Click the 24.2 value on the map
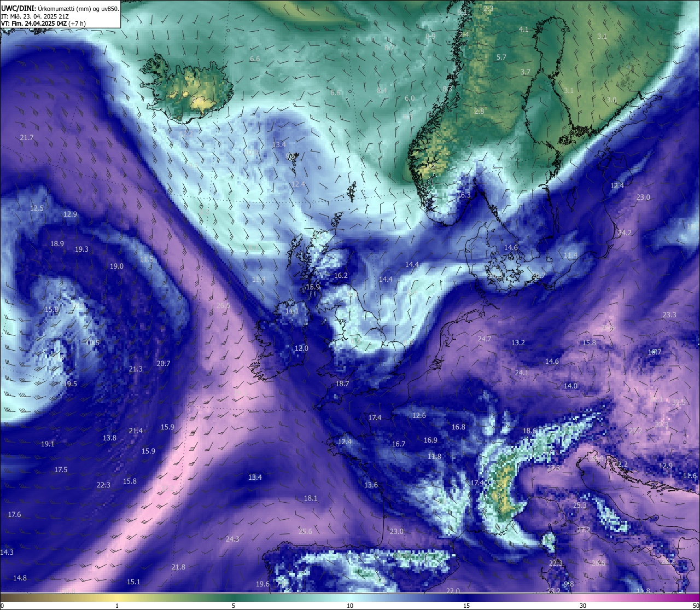This screenshot has height=610, width=700. click(x=625, y=233)
